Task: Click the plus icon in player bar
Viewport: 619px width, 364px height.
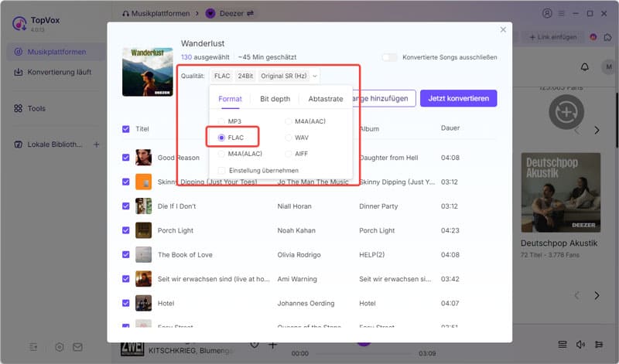Action: (x=273, y=345)
